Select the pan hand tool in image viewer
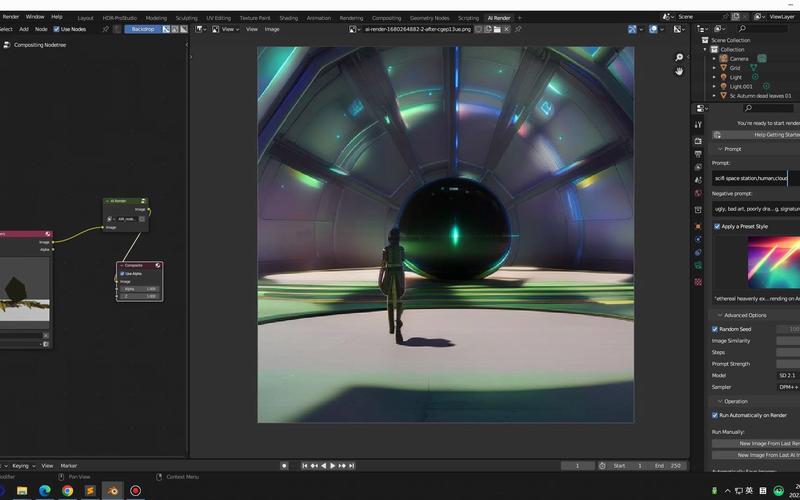This screenshot has width=800, height=500. (679, 71)
